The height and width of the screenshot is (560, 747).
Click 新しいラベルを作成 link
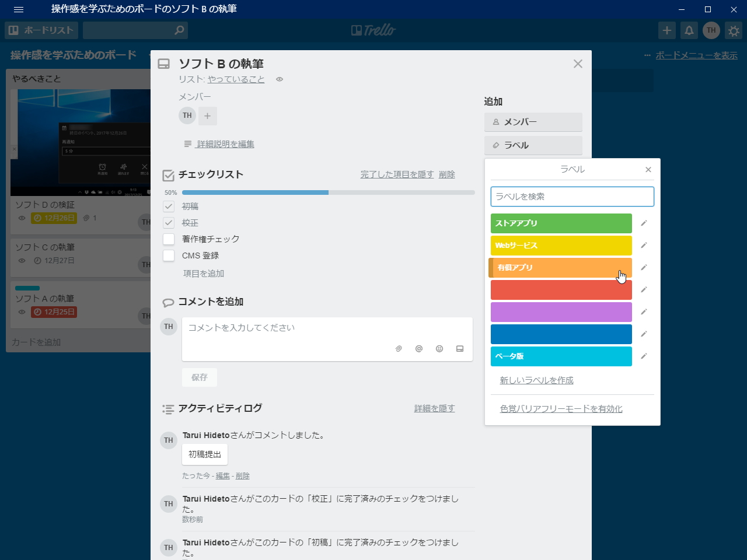537,380
